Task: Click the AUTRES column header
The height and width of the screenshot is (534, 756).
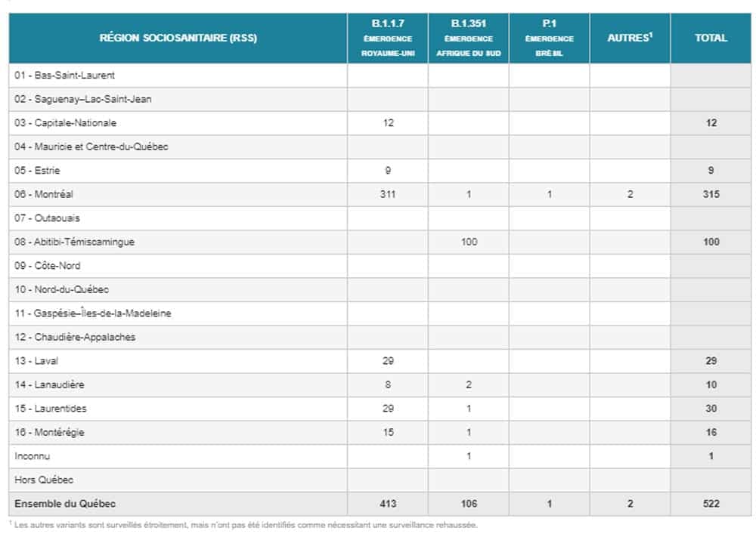Action: point(630,39)
